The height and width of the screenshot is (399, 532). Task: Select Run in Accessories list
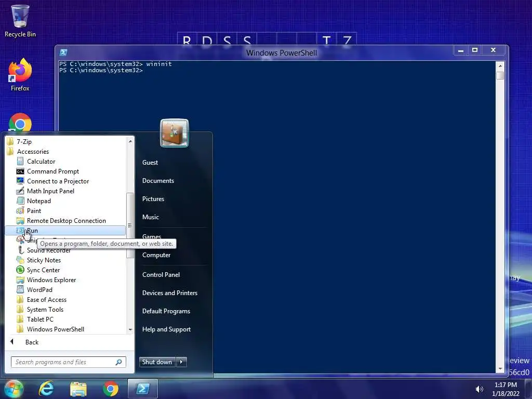65,230
